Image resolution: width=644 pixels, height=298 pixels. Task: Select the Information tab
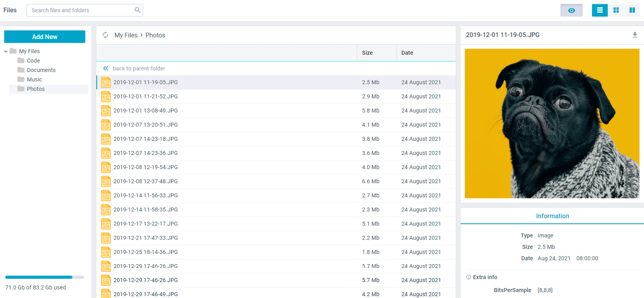(x=553, y=216)
